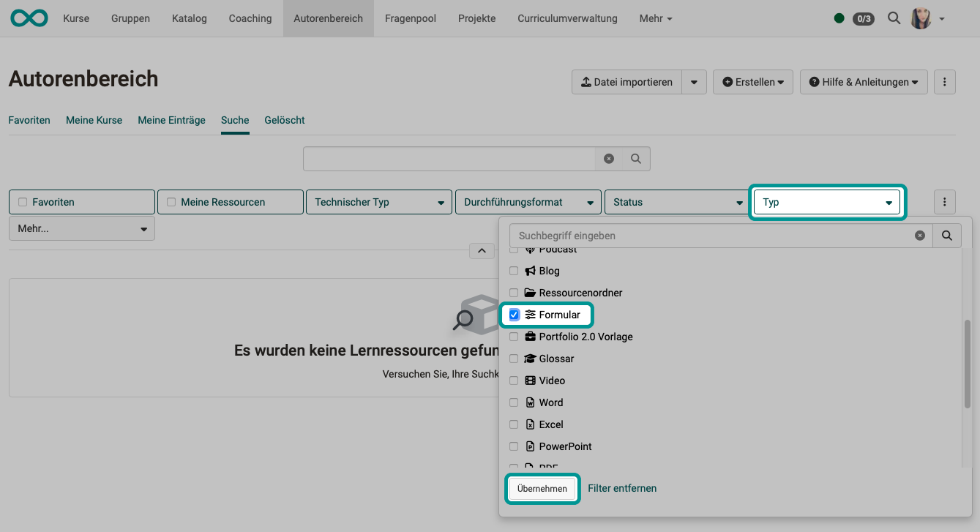980x532 pixels.
Task: Enable the Meine Ressourcen filter checkbox
Action: pyautogui.click(x=171, y=201)
